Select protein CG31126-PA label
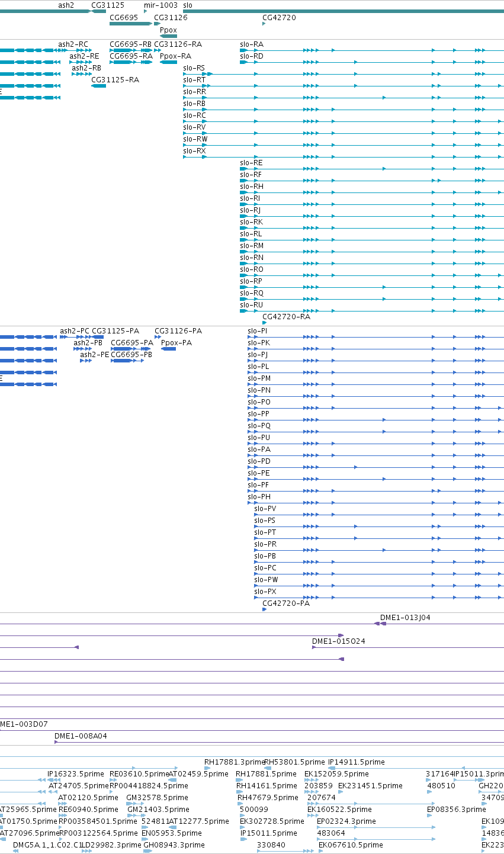 tap(178, 331)
